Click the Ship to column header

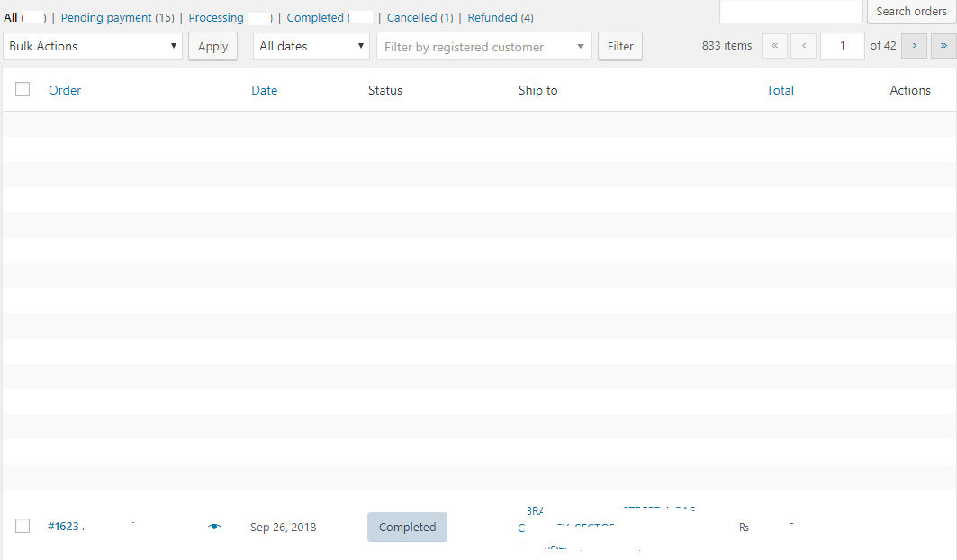point(537,90)
